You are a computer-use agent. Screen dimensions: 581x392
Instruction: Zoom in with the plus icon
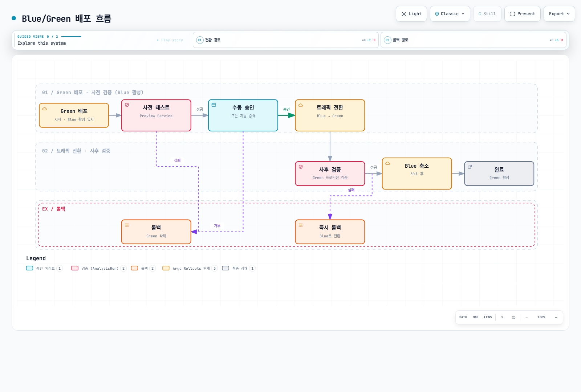click(x=556, y=317)
